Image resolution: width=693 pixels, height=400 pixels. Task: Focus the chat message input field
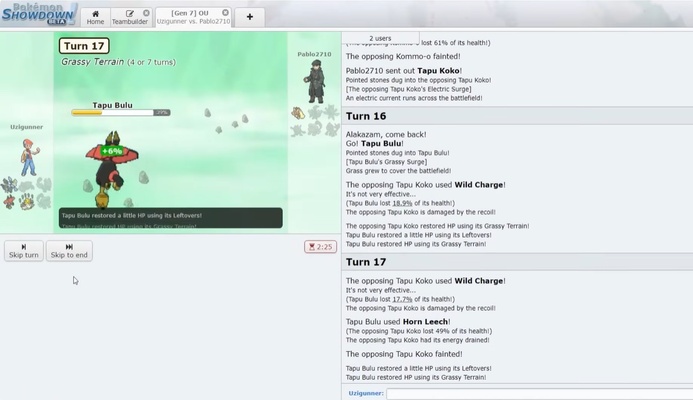539,393
